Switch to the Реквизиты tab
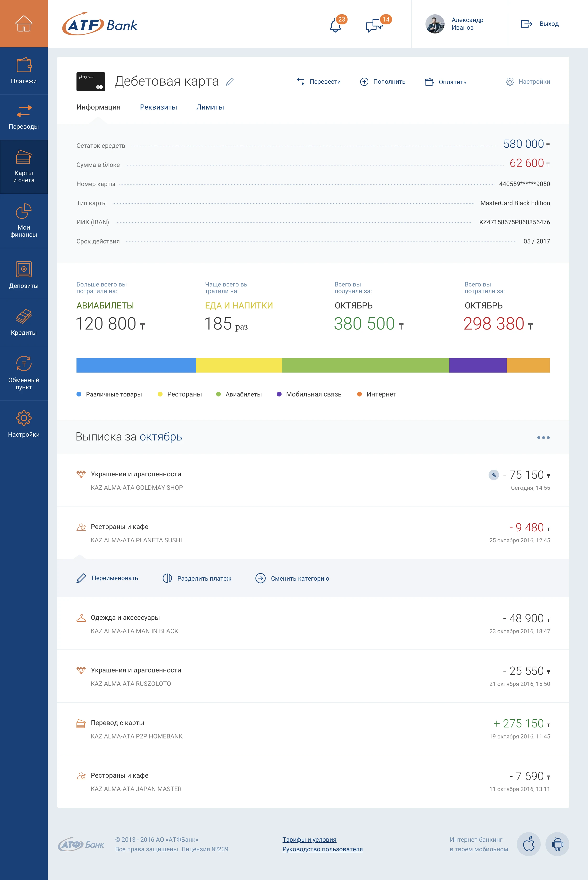 click(158, 107)
